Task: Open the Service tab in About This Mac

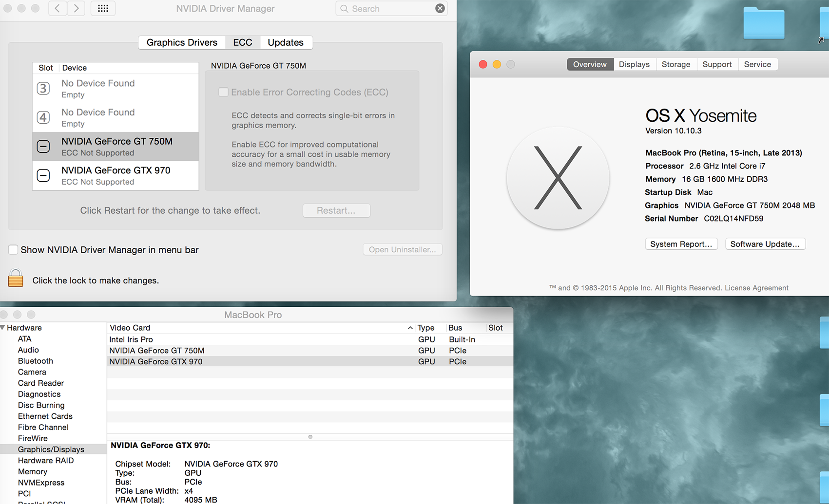Action: (757, 64)
